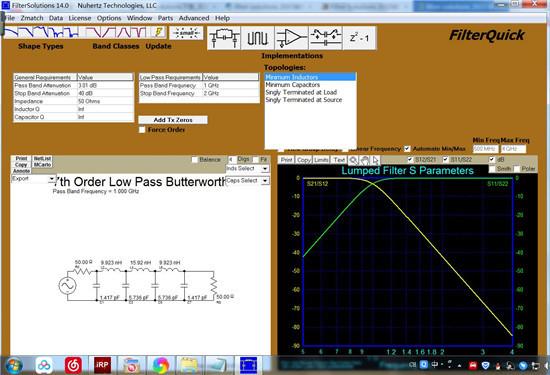Select the lumped LC implementation icon

(x=224, y=38)
